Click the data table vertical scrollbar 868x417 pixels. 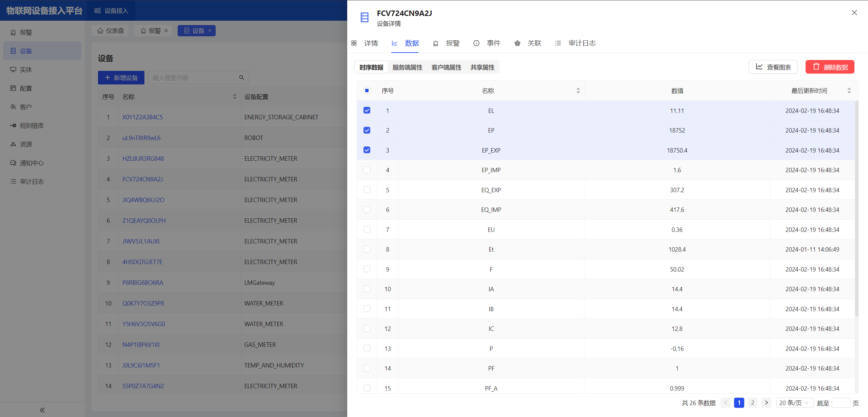coord(856,209)
